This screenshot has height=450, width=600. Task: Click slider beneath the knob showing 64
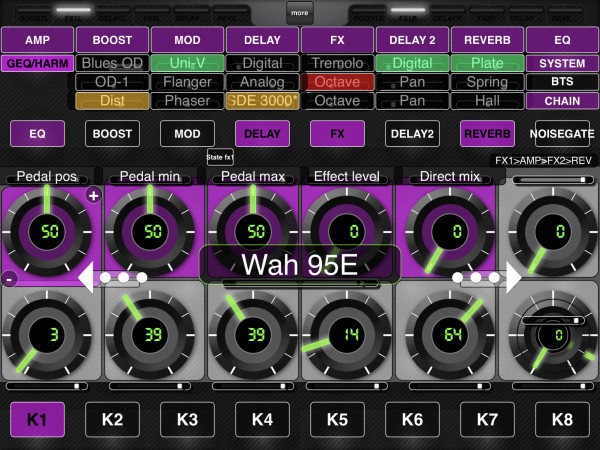450,386
